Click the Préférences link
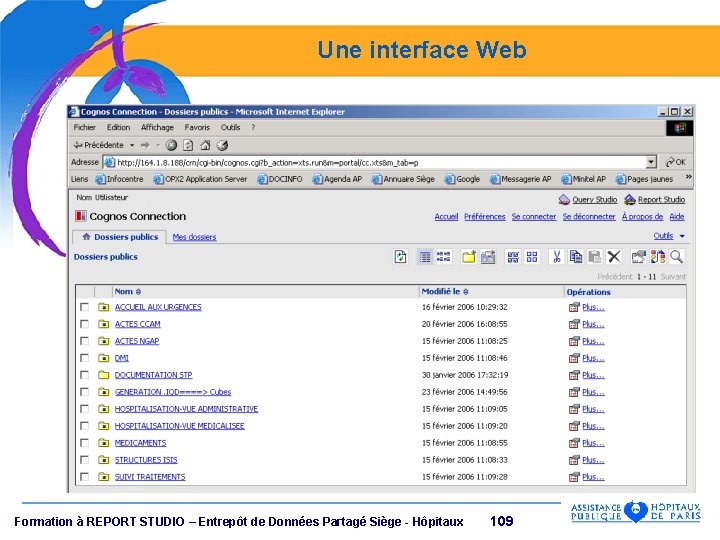The width and height of the screenshot is (720, 540). click(x=484, y=217)
